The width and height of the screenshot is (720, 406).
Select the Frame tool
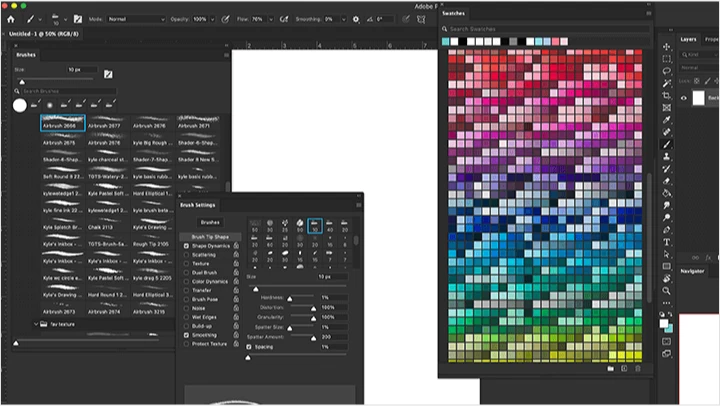tap(666, 107)
